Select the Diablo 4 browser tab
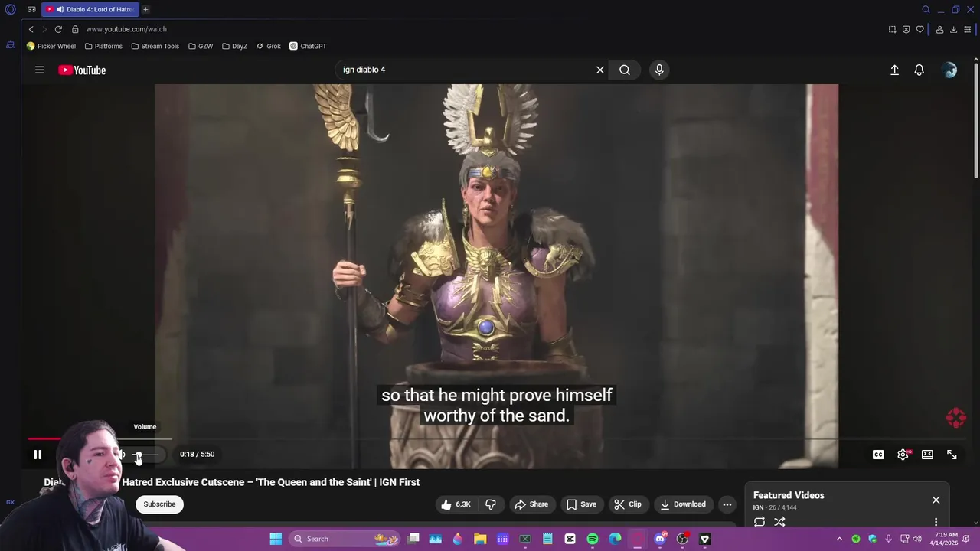This screenshot has height=551, width=980. click(90, 10)
